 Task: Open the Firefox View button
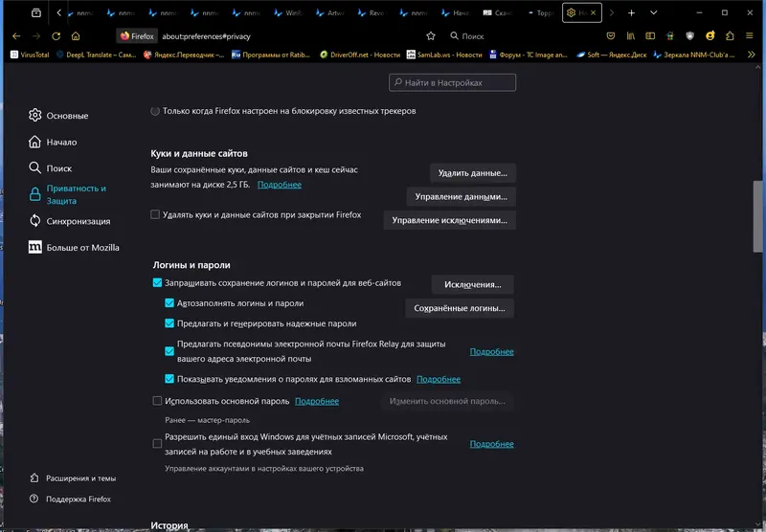[36, 12]
